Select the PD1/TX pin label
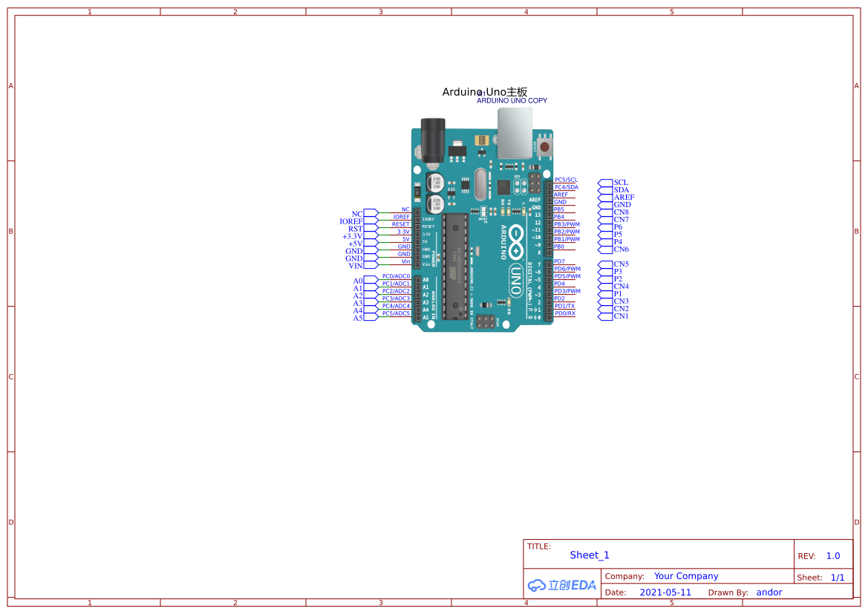The height and width of the screenshot is (614, 868). pyautogui.click(x=564, y=306)
